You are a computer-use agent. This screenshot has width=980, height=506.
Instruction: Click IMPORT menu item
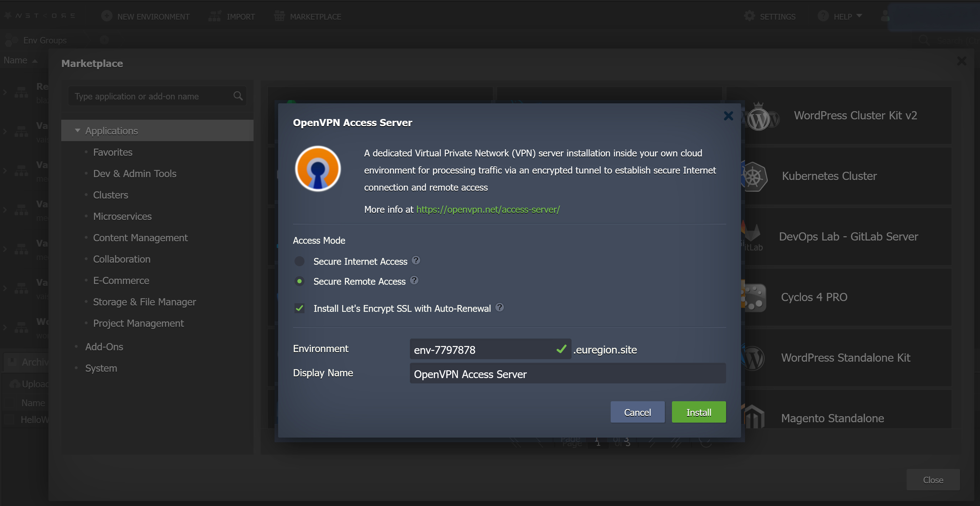[x=241, y=17]
